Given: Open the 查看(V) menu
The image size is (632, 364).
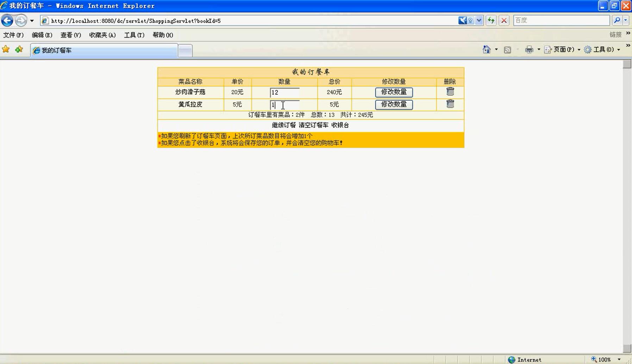Looking at the screenshot, I should pyautogui.click(x=70, y=35).
